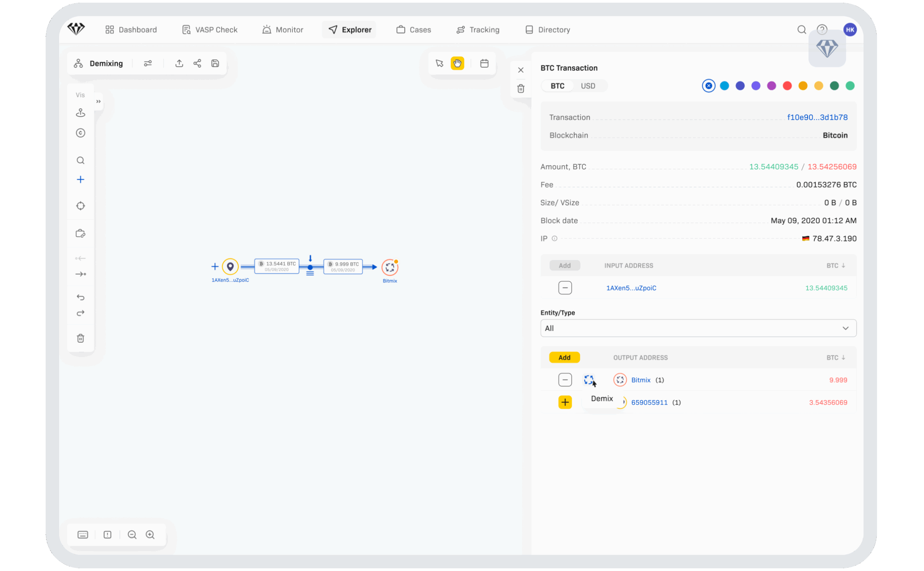Save the graph with the save icon
Viewport: 924px width, 571px height.
pos(215,63)
